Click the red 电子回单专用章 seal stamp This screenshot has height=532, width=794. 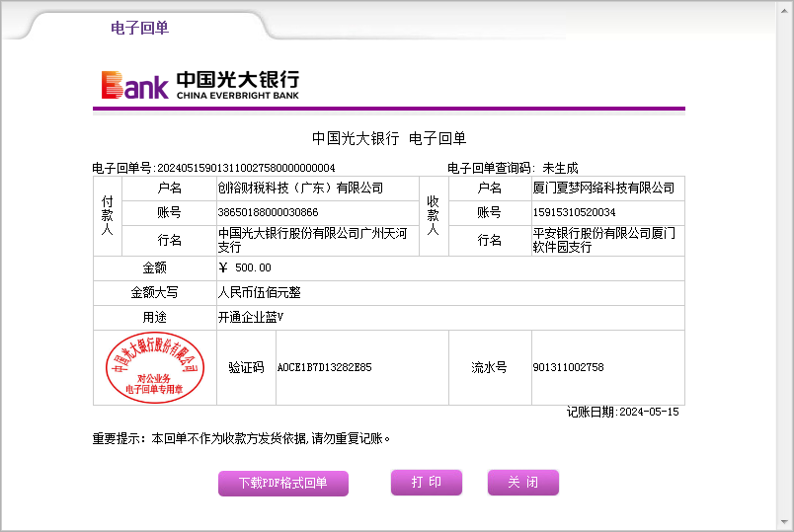154,367
